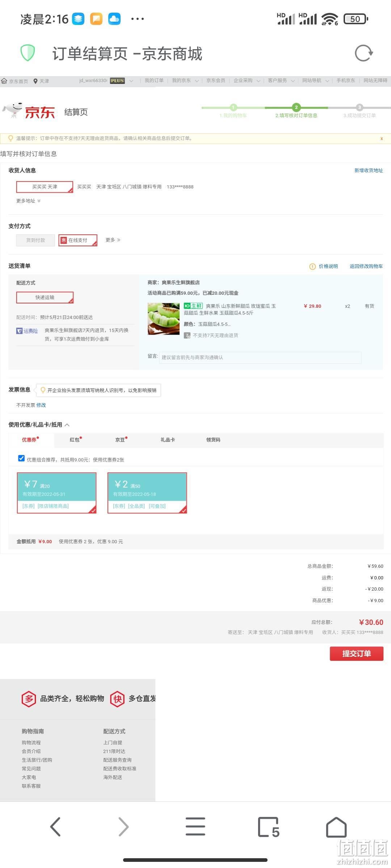Click the fresh food green badge

pyautogui.click(x=193, y=306)
